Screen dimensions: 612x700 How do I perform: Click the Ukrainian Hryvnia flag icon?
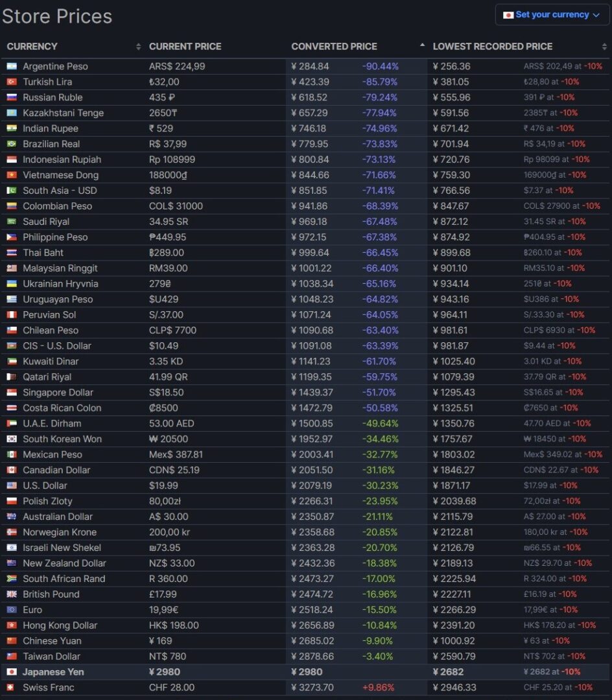click(x=11, y=284)
